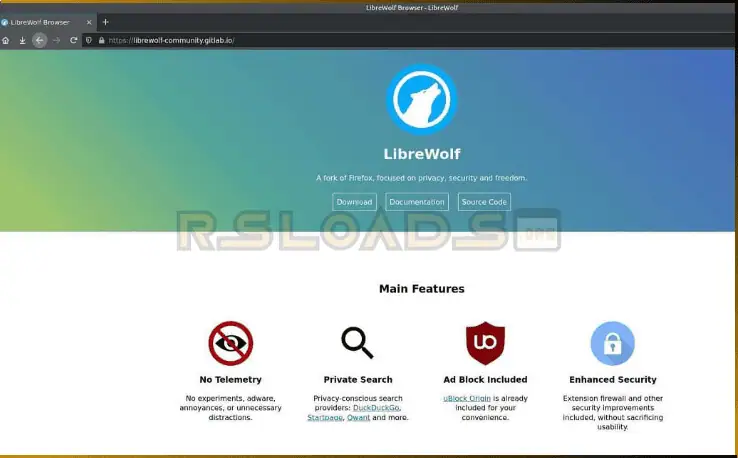Click the Enhanced Security lock icon
This screenshot has height=458, width=738.
(x=612, y=343)
